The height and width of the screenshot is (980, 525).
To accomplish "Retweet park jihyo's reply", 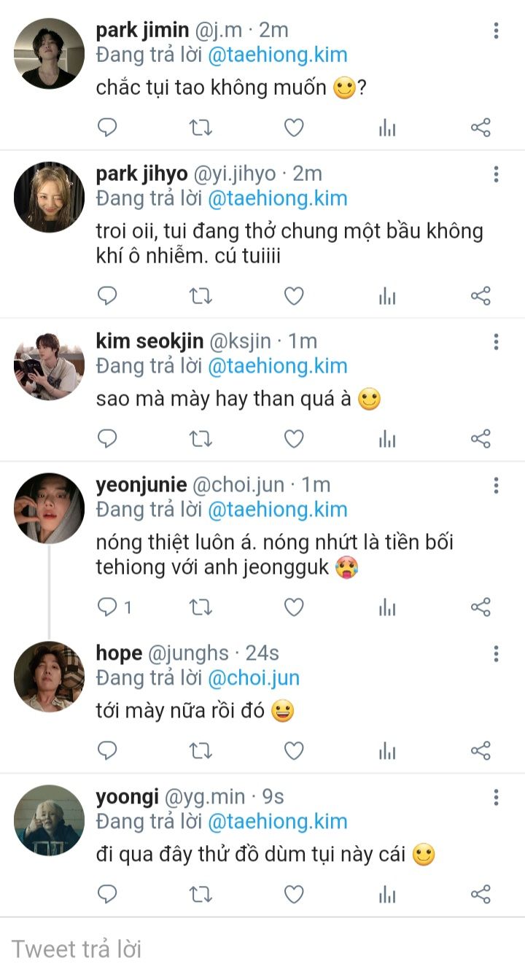I will tap(201, 296).
